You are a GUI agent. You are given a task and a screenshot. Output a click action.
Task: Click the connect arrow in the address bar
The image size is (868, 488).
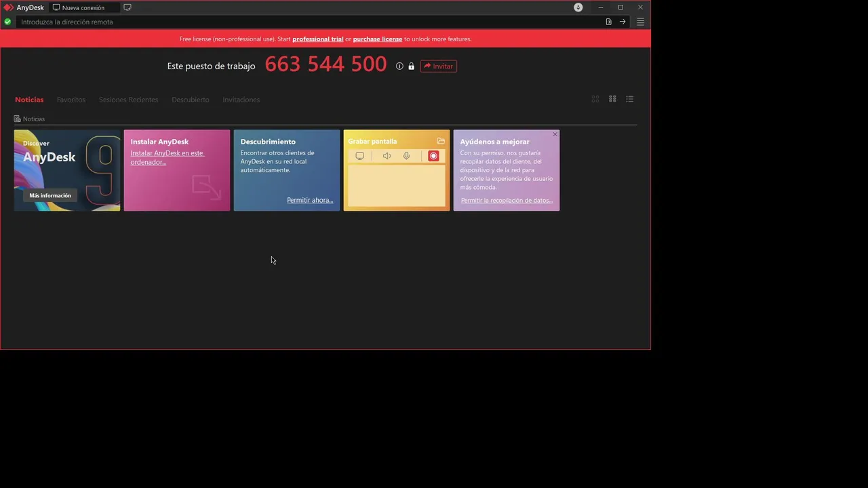coord(623,22)
